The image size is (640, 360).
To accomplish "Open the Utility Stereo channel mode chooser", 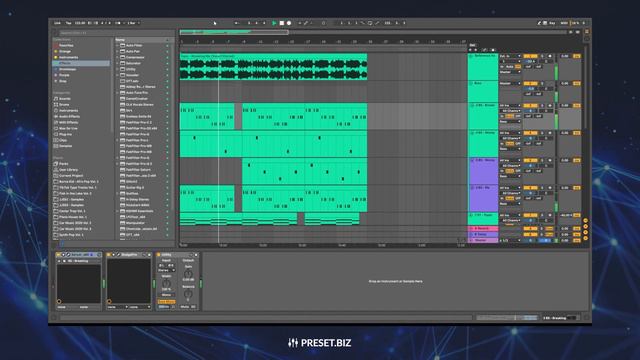I will point(166,270).
